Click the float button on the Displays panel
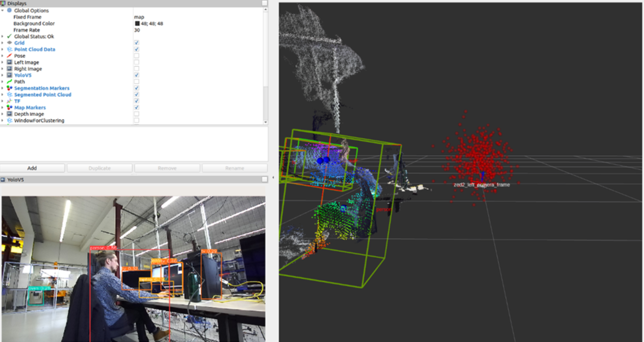 click(x=264, y=3)
